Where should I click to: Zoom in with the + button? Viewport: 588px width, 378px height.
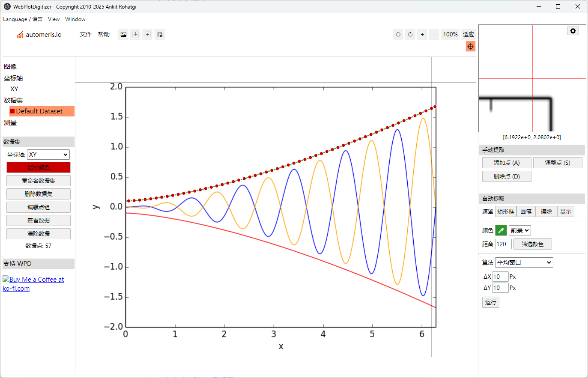tap(422, 35)
